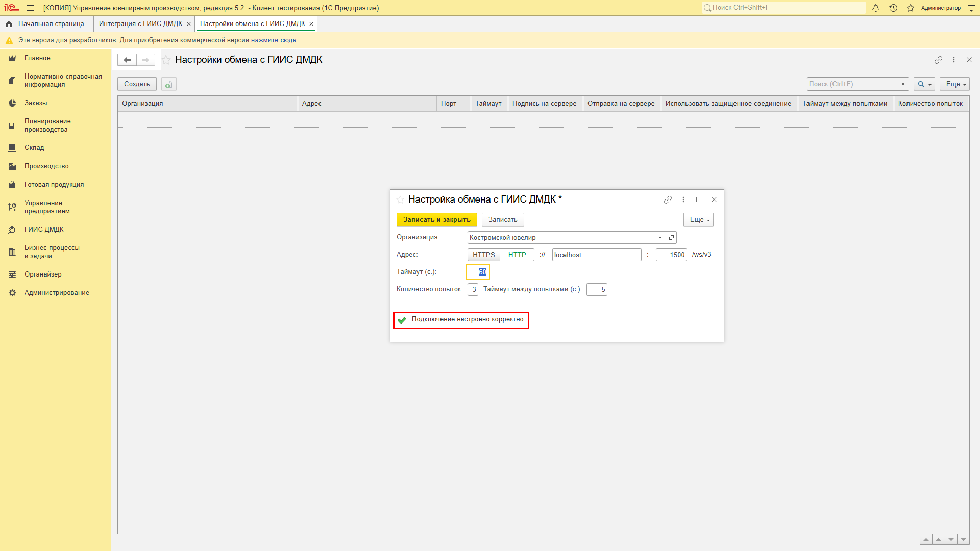Expand the dialog's Еще menu

pos(698,220)
